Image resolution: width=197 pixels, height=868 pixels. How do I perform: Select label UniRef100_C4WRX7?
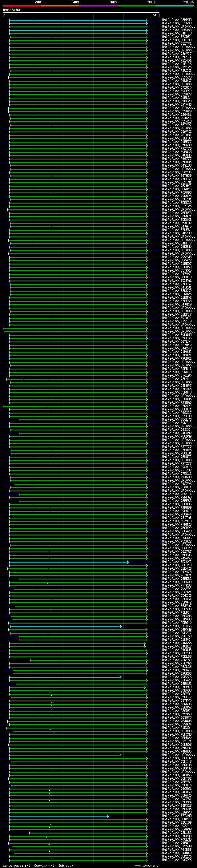coord(177,81)
